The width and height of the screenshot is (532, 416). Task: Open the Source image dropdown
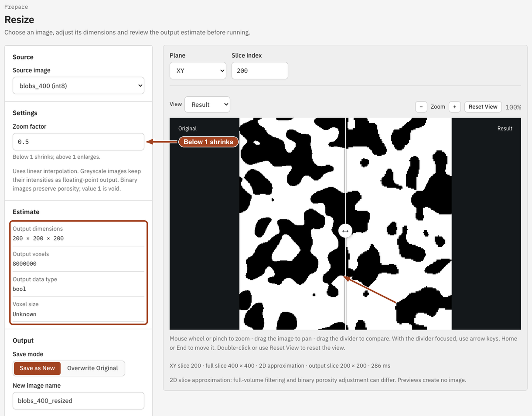click(78, 86)
